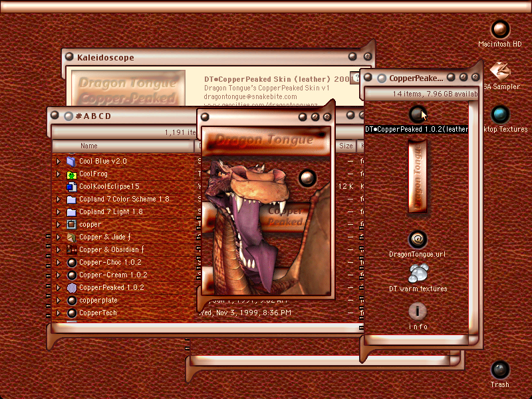Click the dragon artwork in the preview window

click(251, 225)
